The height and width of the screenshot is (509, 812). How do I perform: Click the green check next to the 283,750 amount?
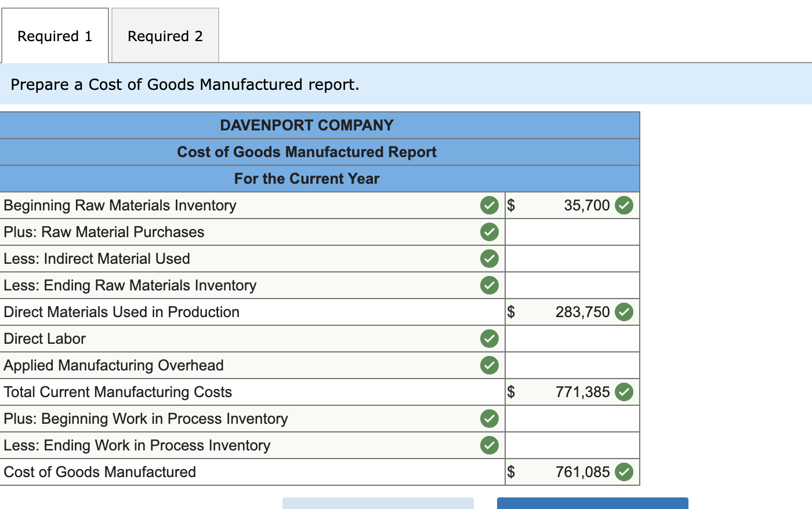pos(624,312)
